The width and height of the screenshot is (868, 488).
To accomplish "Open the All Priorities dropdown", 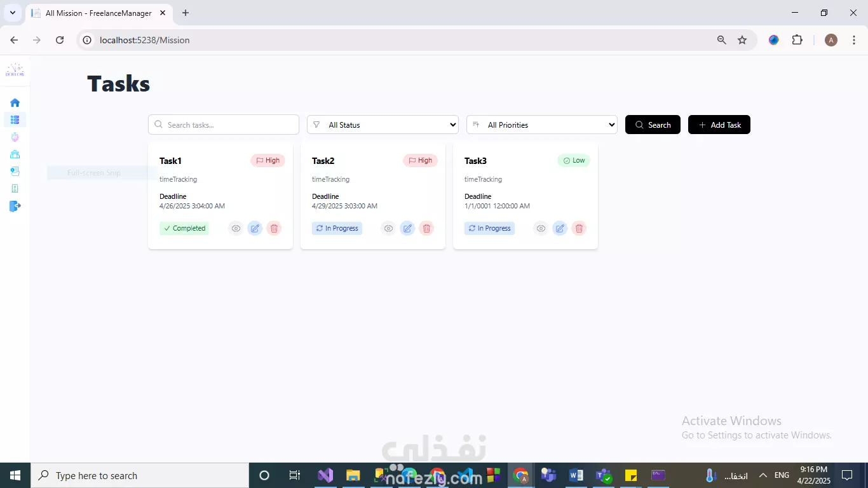I will [542, 125].
